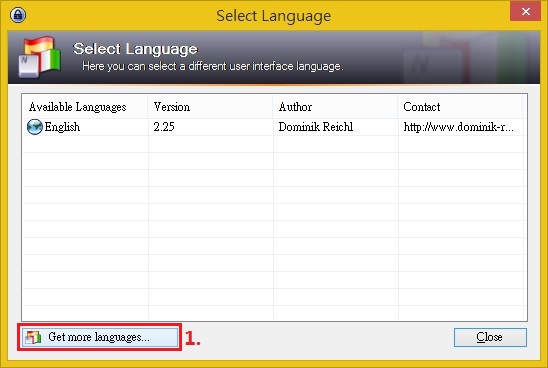Click version value 2.25
Viewport: 548px width, 368px height.
164,127
